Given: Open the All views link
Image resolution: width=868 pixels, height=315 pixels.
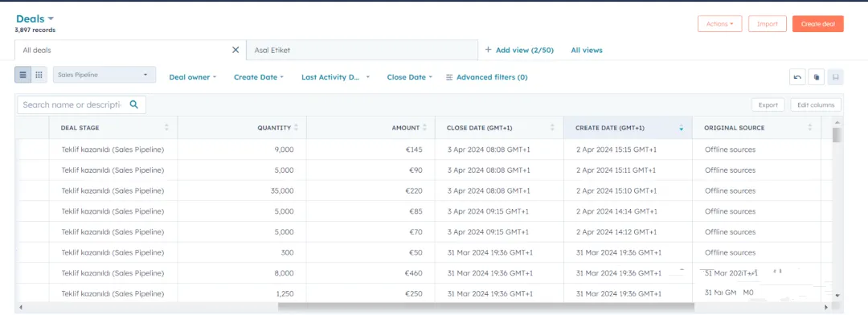Looking at the screenshot, I should coord(587,50).
